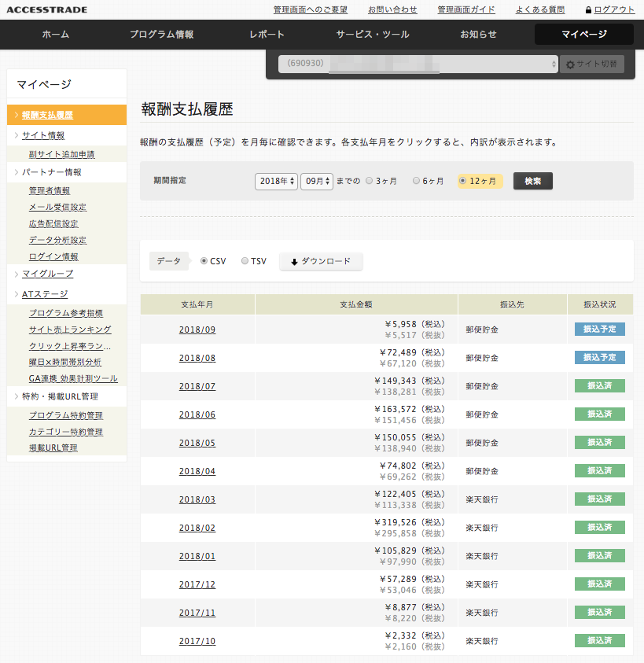Open ログイン情報 in sidebar
The image size is (644, 663).
pos(53,256)
